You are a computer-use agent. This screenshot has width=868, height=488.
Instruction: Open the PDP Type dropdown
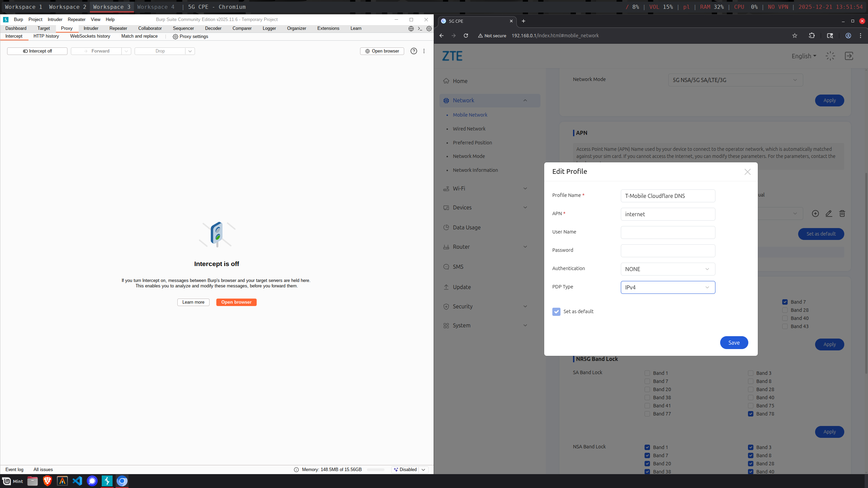(668, 287)
